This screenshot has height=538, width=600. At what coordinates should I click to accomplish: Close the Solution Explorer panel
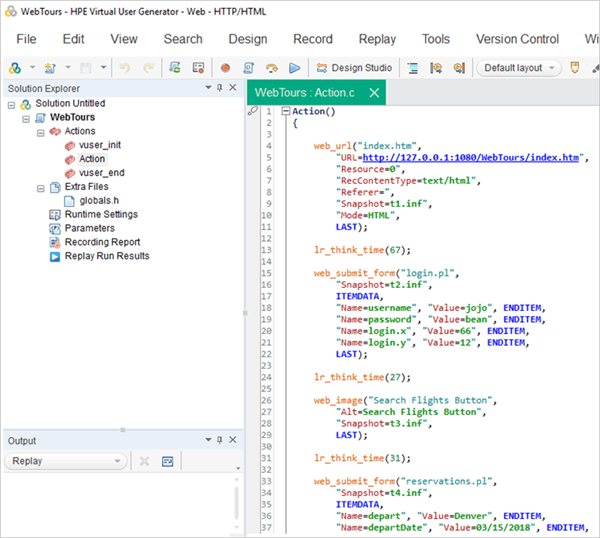coord(233,88)
